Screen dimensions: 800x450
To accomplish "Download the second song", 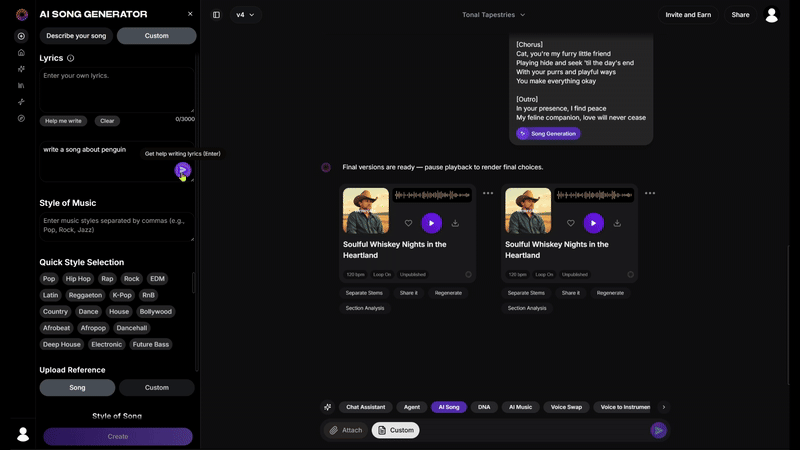I will click(617, 223).
